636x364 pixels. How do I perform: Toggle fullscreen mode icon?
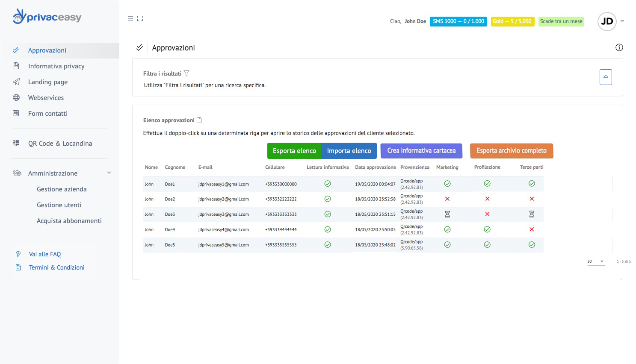[140, 18]
